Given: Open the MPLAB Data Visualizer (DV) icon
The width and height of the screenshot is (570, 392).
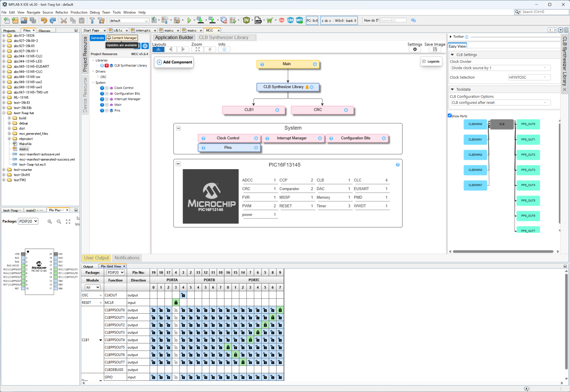Looking at the screenshot, I should point(246,20).
